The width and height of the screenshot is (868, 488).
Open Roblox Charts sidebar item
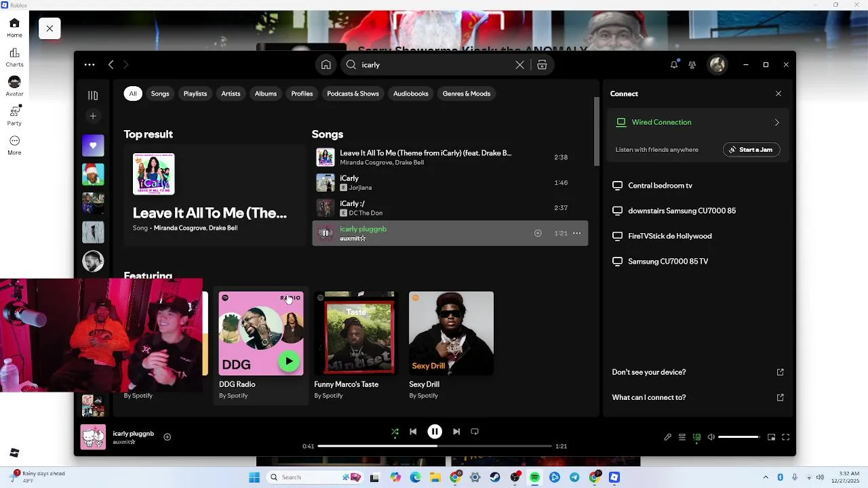14,58
